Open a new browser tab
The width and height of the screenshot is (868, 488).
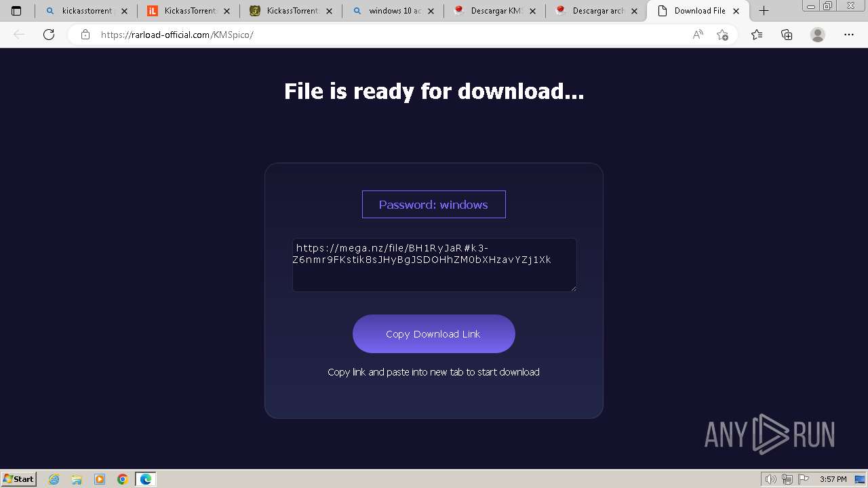pyautogui.click(x=764, y=11)
